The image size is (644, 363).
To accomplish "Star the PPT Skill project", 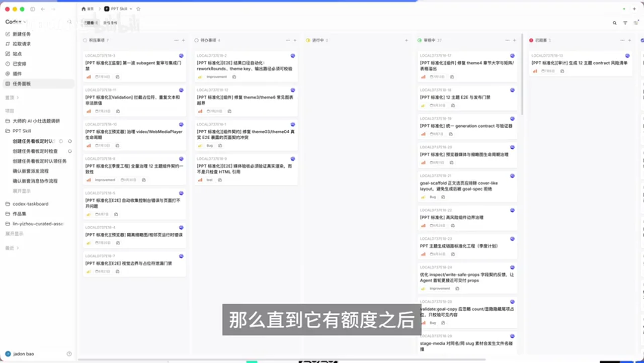I will click(x=138, y=9).
